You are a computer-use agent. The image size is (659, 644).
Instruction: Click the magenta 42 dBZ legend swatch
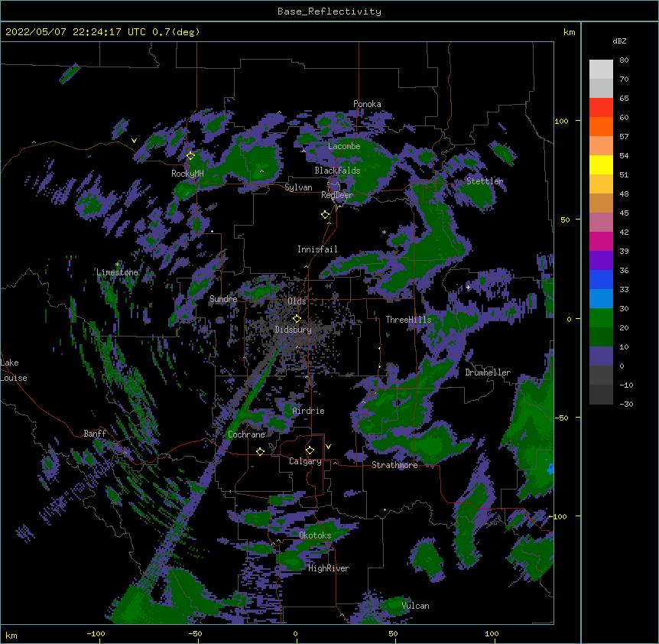[x=601, y=242]
